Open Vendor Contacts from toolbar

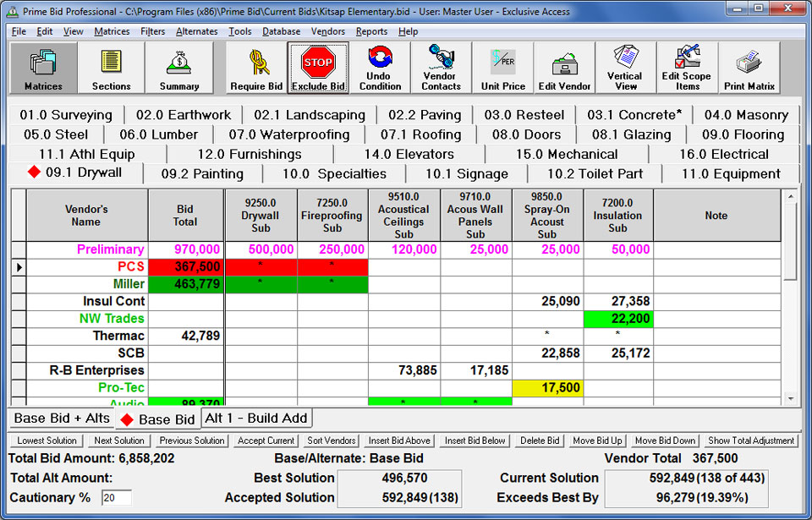click(x=441, y=68)
